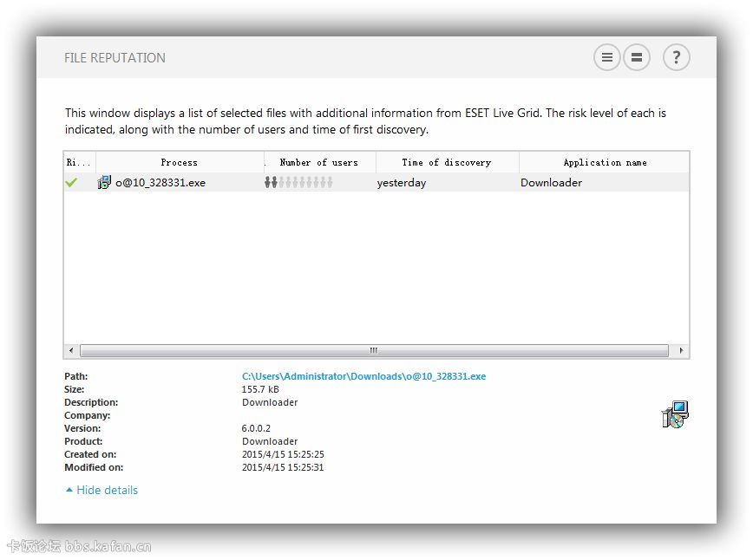Image resolution: width=753 pixels, height=560 pixels.
Task: Sort by Time of discovery column header
Action: [447, 162]
